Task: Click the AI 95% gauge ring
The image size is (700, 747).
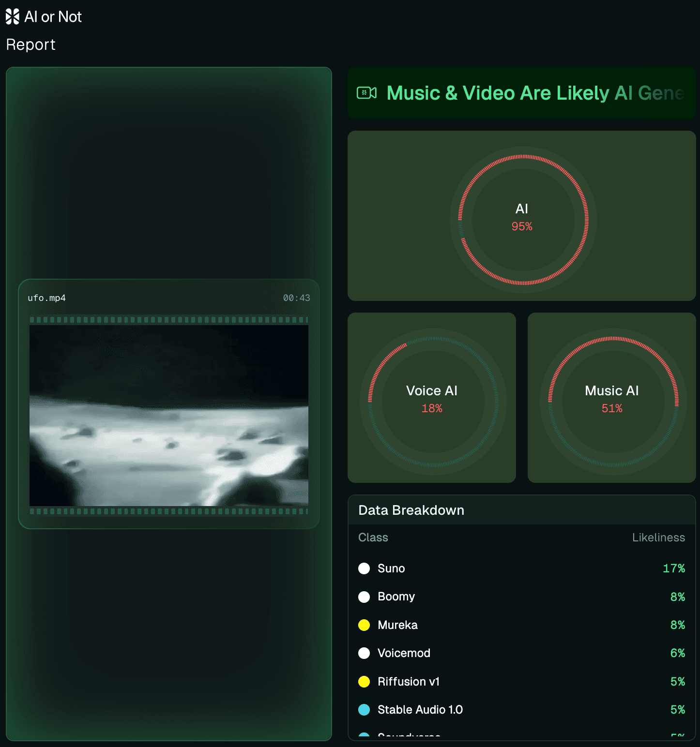Action: click(x=522, y=218)
